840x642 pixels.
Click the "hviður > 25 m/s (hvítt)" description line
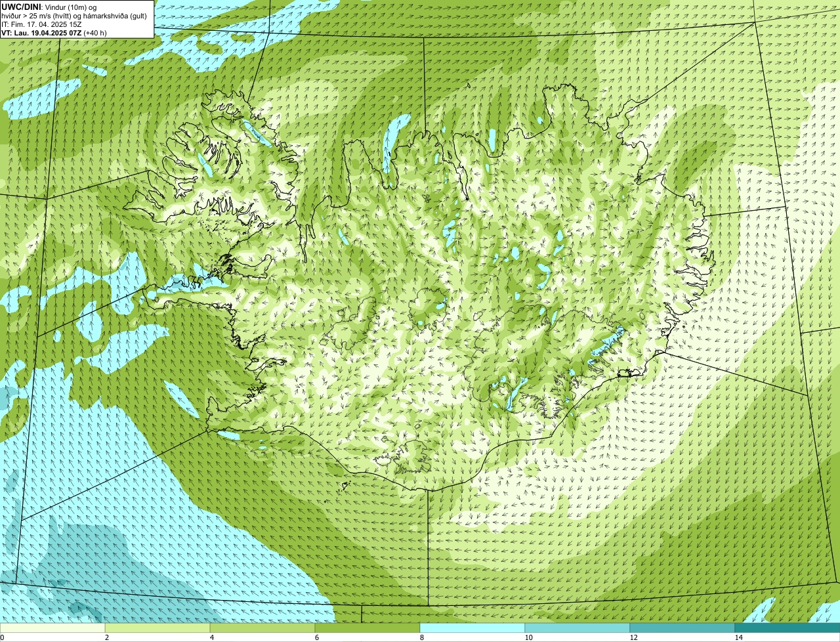click(74, 15)
